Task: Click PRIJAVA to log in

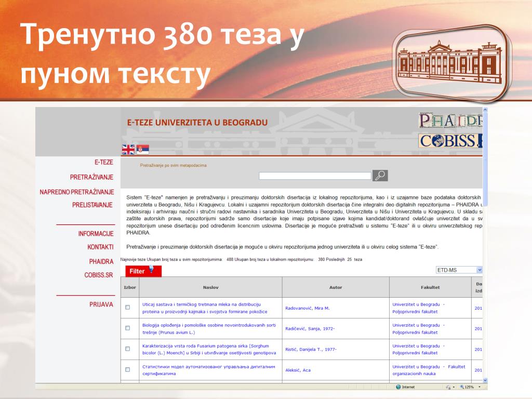Action: click(101, 304)
